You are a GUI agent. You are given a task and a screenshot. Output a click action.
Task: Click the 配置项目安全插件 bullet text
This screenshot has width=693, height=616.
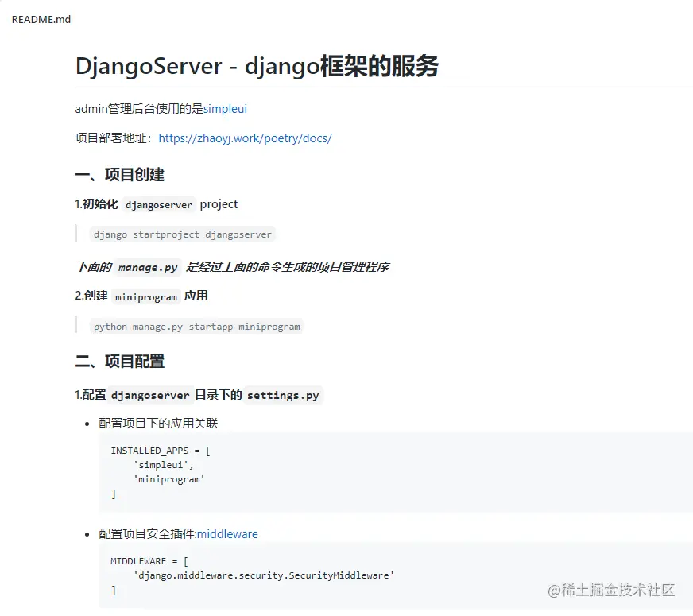(x=148, y=534)
